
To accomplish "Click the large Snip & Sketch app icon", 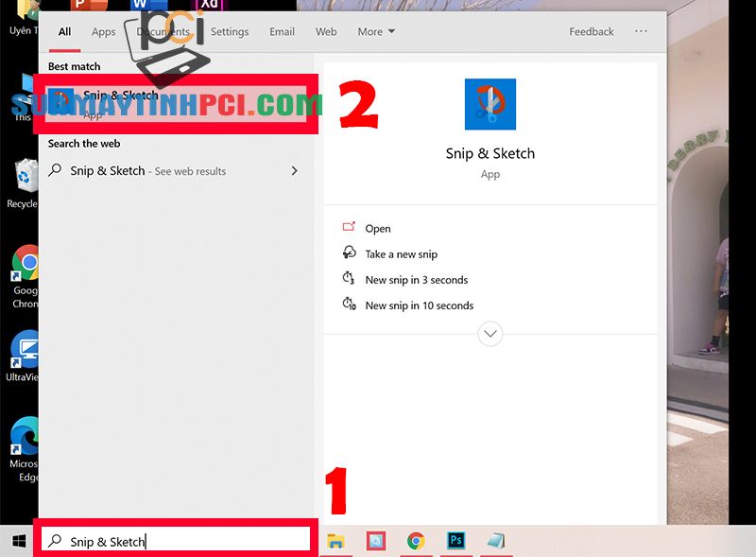I will click(x=490, y=104).
